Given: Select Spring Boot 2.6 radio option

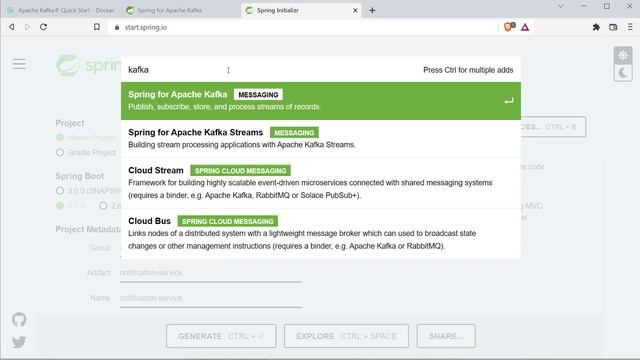Looking at the screenshot, I should pos(103,206).
